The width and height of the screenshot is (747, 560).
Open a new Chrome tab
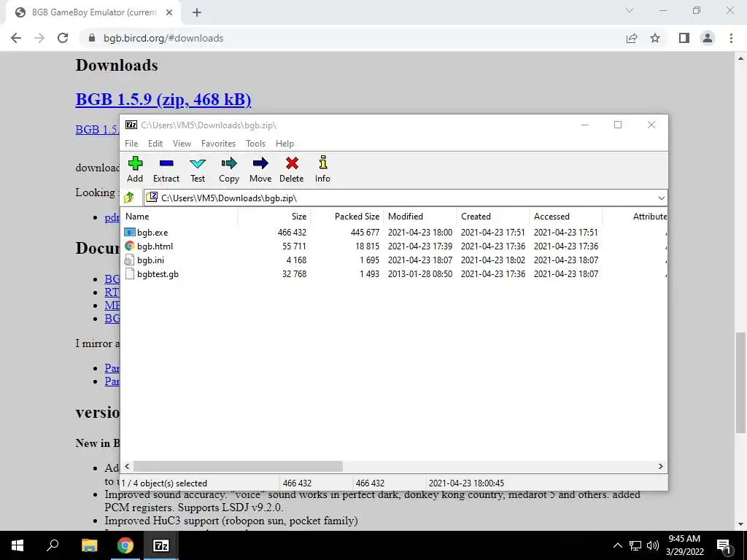coord(197,12)
